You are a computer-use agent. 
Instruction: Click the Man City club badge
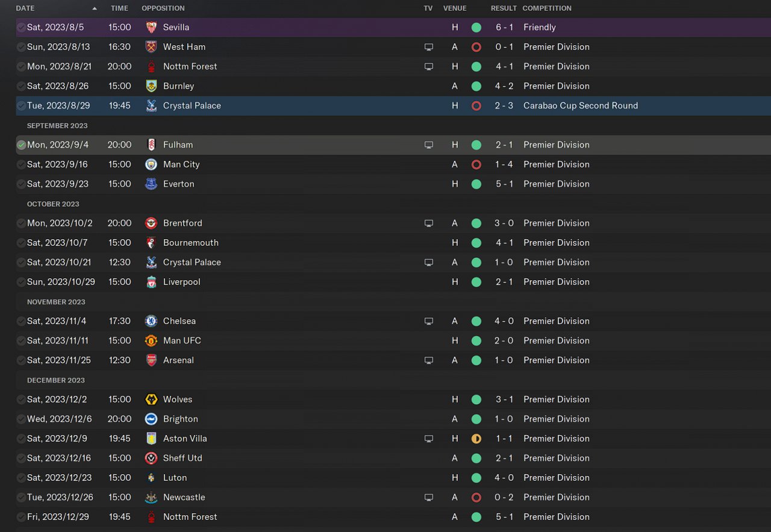(151, 164)
